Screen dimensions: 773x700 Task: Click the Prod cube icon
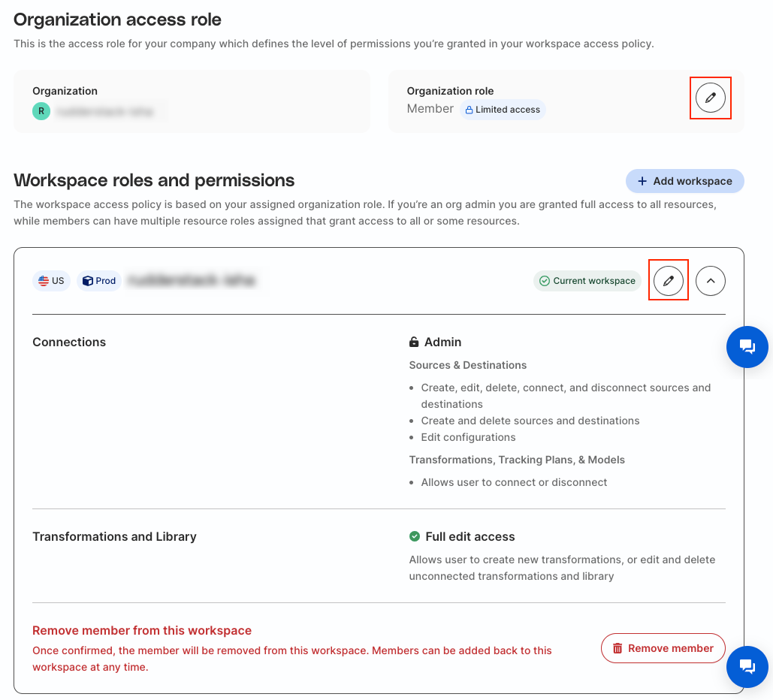(x=88, y=281)
